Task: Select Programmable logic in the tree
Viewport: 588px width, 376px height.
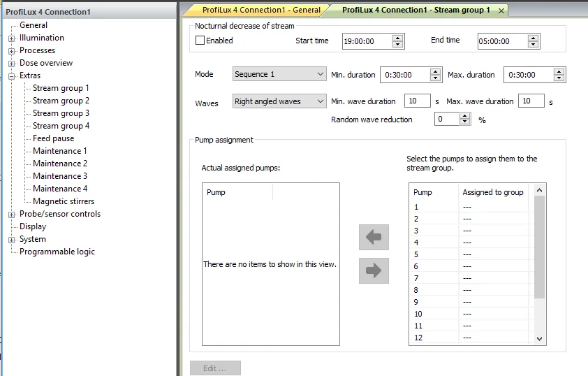Action: (x=57, y=252)
